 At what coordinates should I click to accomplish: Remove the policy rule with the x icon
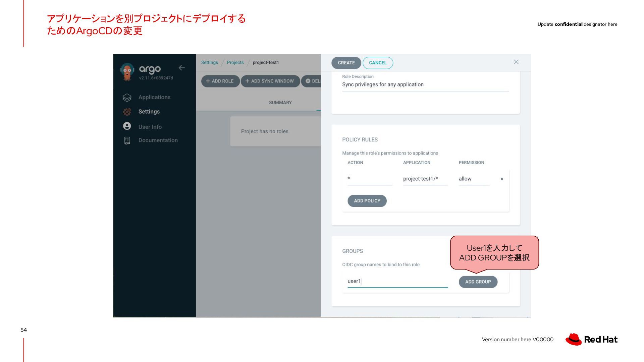point(502,179)
